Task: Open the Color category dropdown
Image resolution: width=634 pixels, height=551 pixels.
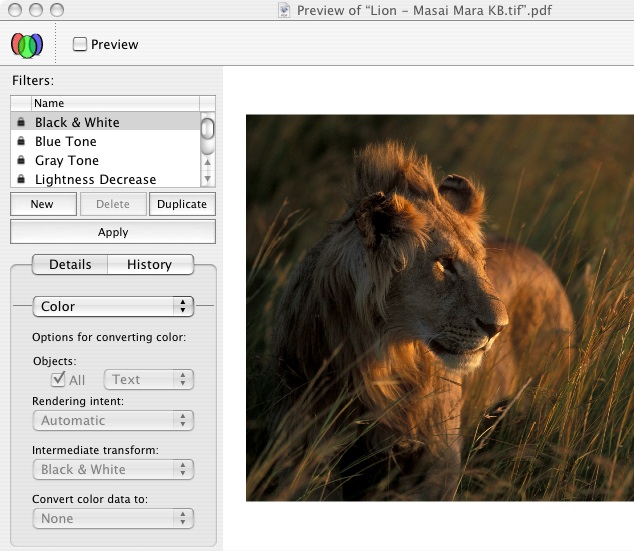Action: [113, 306]
